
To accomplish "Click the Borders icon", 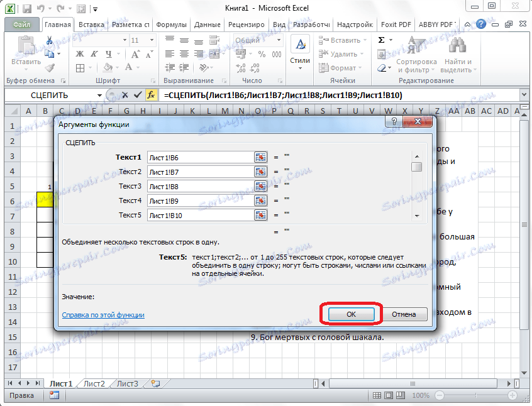I will (x=80, y=68).
